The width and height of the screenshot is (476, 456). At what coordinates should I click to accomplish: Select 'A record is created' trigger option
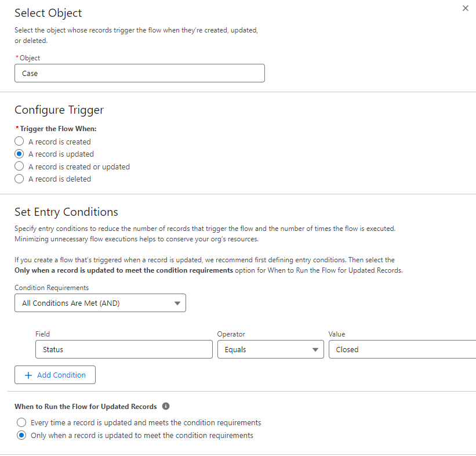[x=19, y=142]
